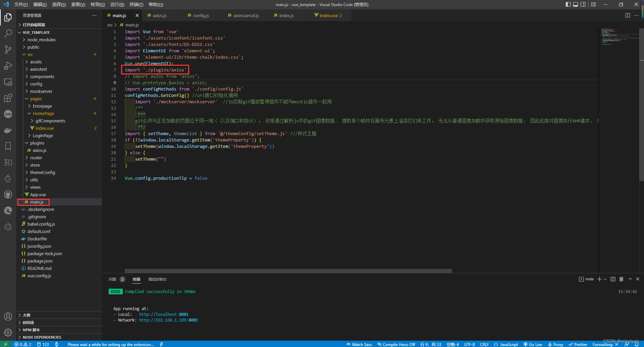Switch to the axios.js tab

(x=160, y=15)
